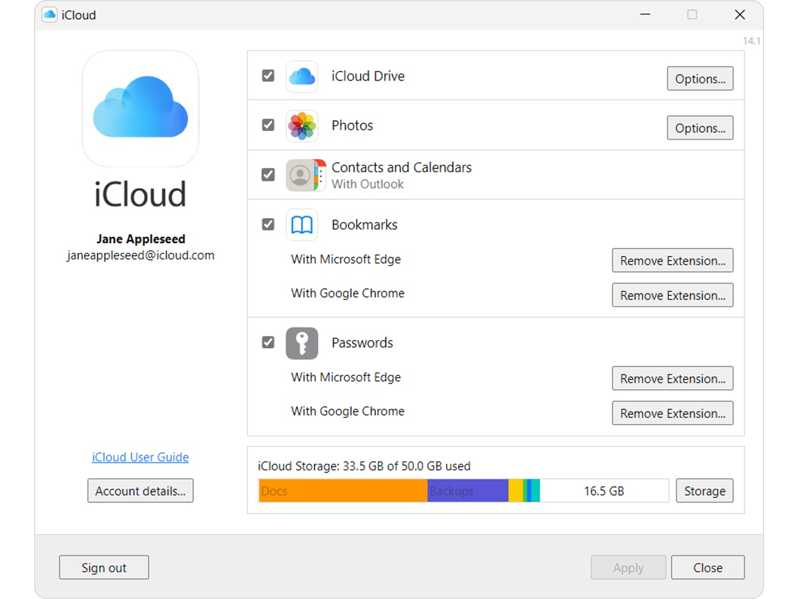Click the Passwords key icon
Screen dimensions: 800x599
click(x=302, y=343)
